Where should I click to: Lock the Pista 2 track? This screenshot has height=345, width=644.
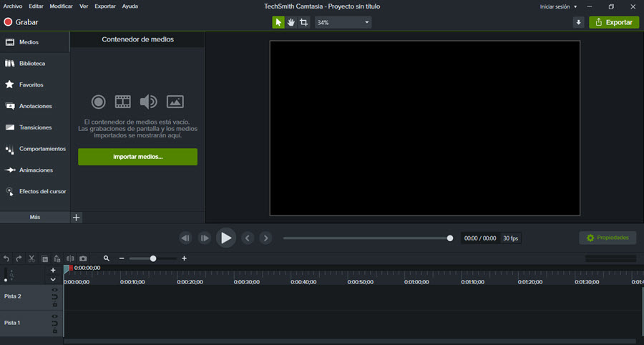[x=54, y=304]
